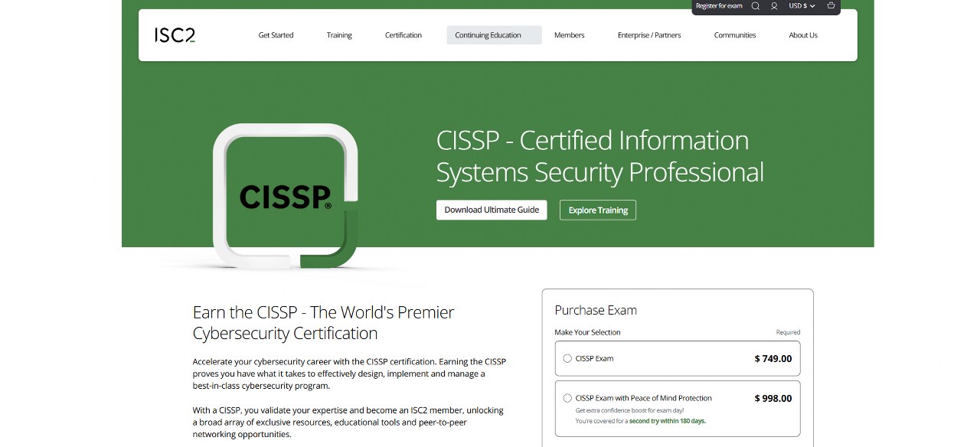Open the Certification menu

(403, 35)
